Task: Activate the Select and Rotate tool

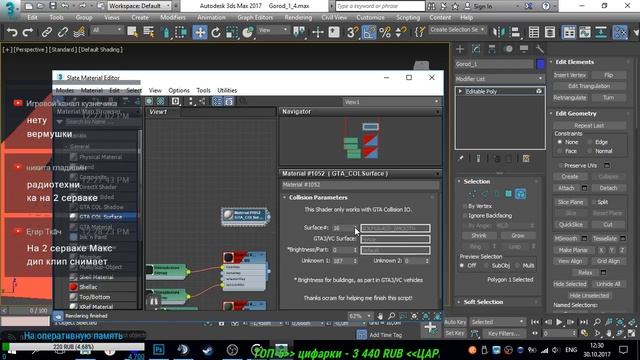Action: click(216, 32)
